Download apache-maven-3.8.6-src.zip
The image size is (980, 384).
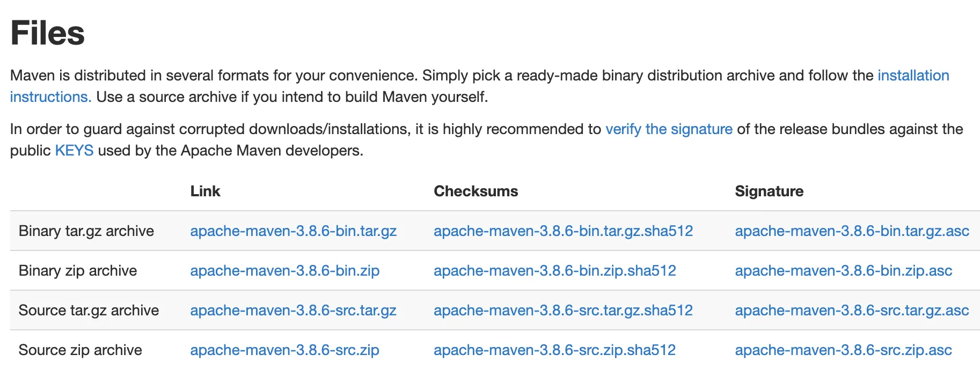[x=284, y=350]
